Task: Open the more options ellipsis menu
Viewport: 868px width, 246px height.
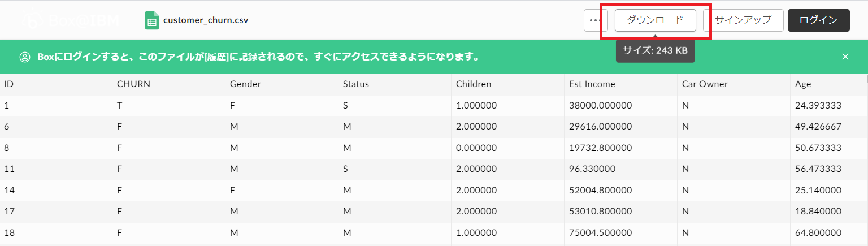Action: click(593, 20)
